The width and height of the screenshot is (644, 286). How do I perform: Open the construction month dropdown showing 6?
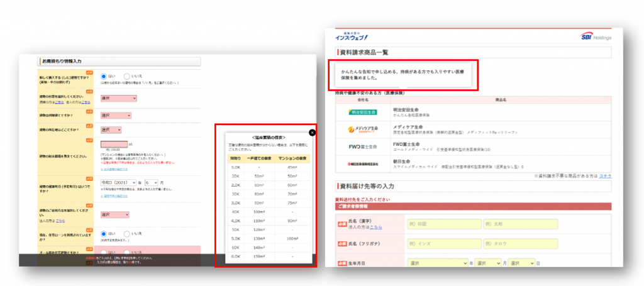[151, 182]
